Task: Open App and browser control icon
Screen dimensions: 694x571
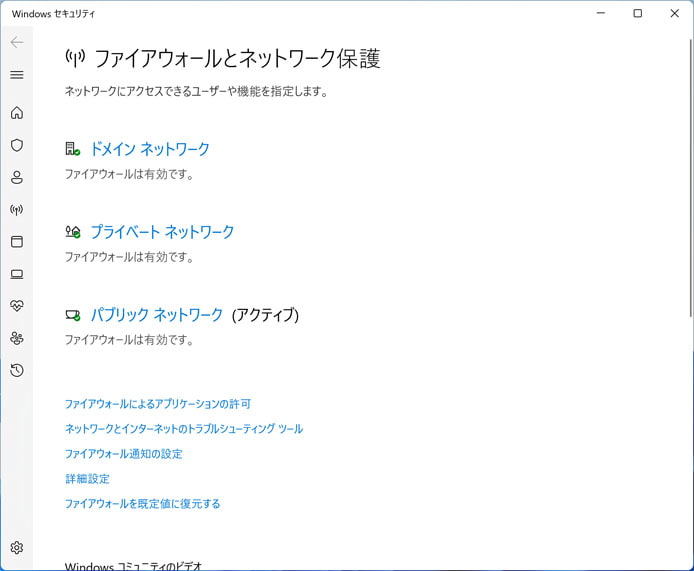Action: click(17, 242)
